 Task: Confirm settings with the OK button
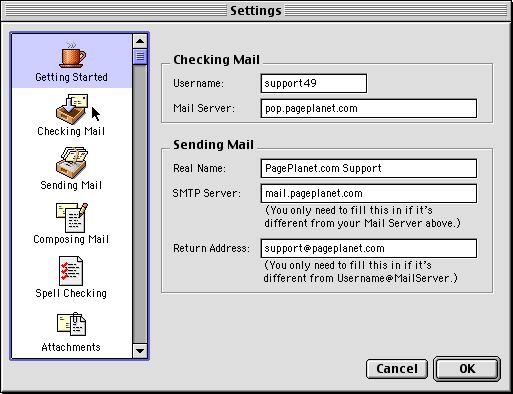point(467,369)
